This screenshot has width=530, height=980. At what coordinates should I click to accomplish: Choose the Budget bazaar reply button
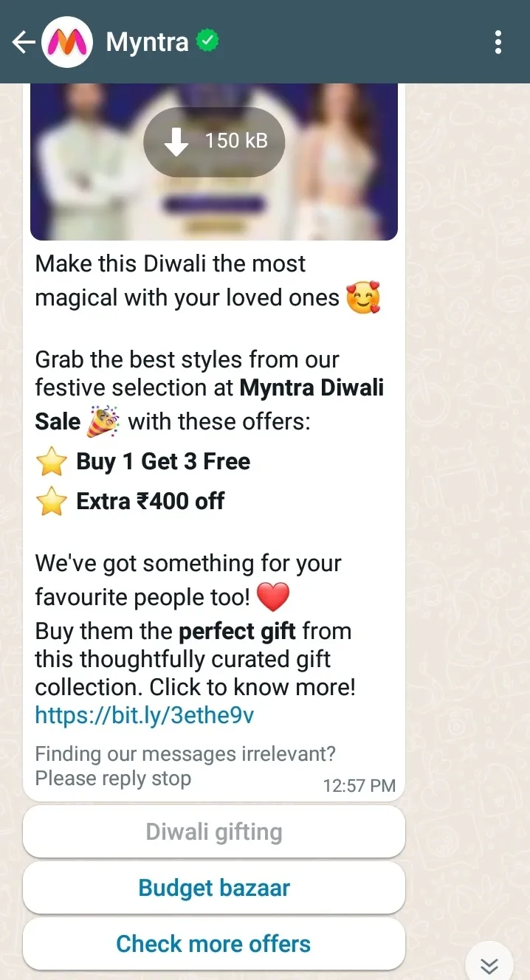(214, 888)
